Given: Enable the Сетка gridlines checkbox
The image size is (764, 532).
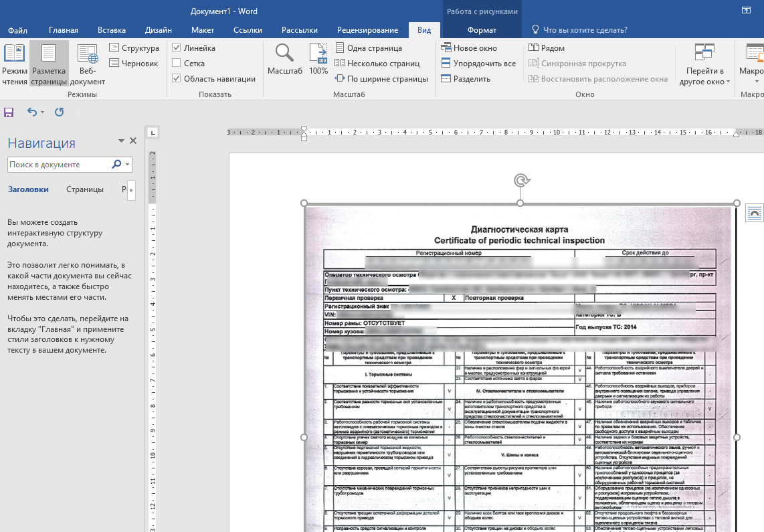Looking at the screenshot, I should (177, 64).
